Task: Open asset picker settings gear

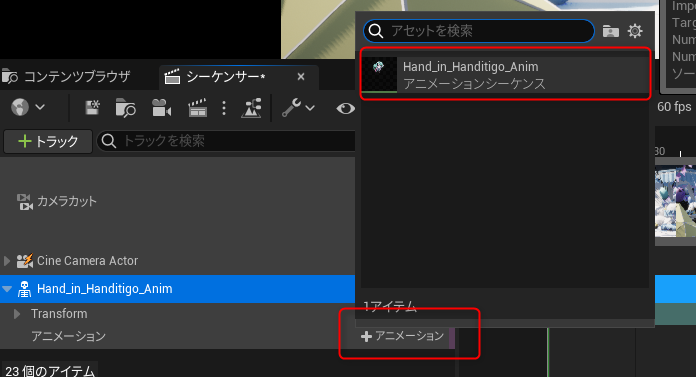Action: [635, 31]
